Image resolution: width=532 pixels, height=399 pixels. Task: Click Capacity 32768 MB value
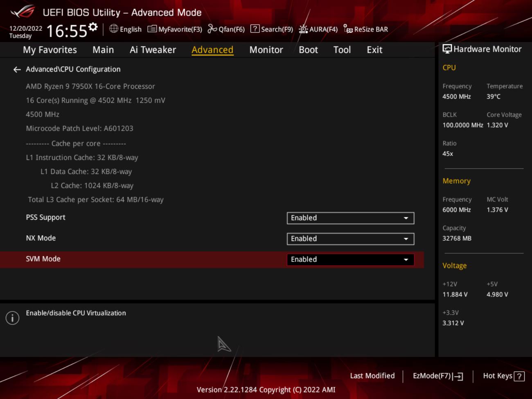point(457,239)
